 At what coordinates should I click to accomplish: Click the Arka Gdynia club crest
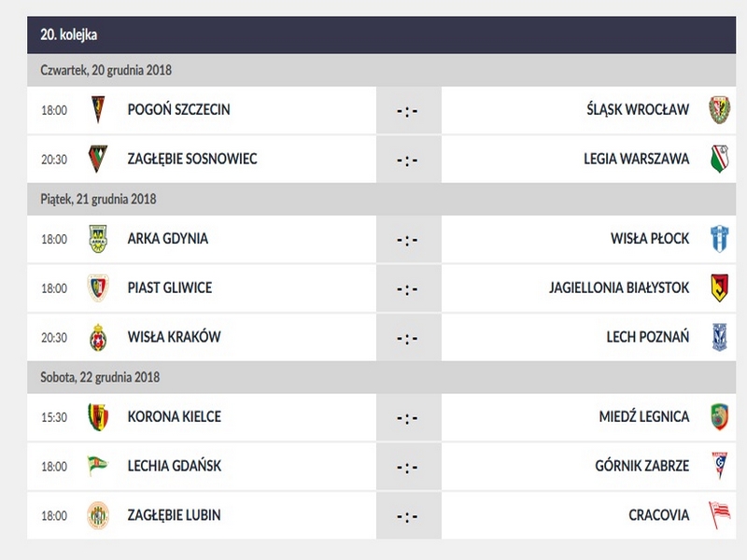[98, 239]
